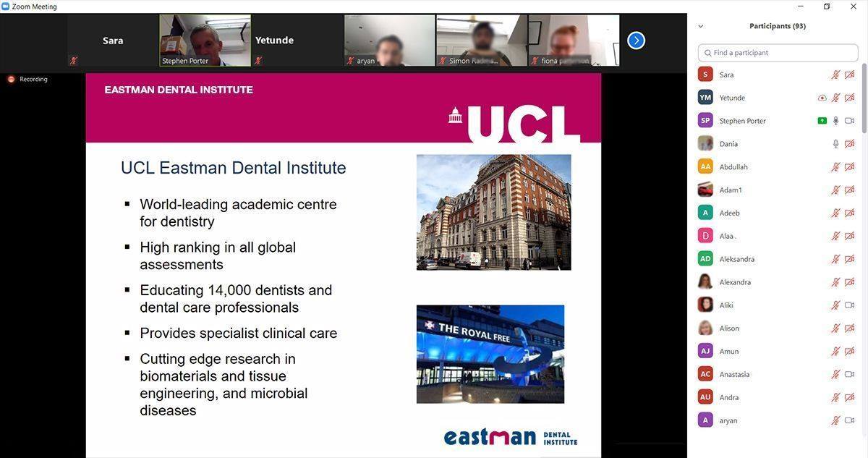
Task: Click Aleksandra's camera-off icon
Action: click(x=850, y=259)
